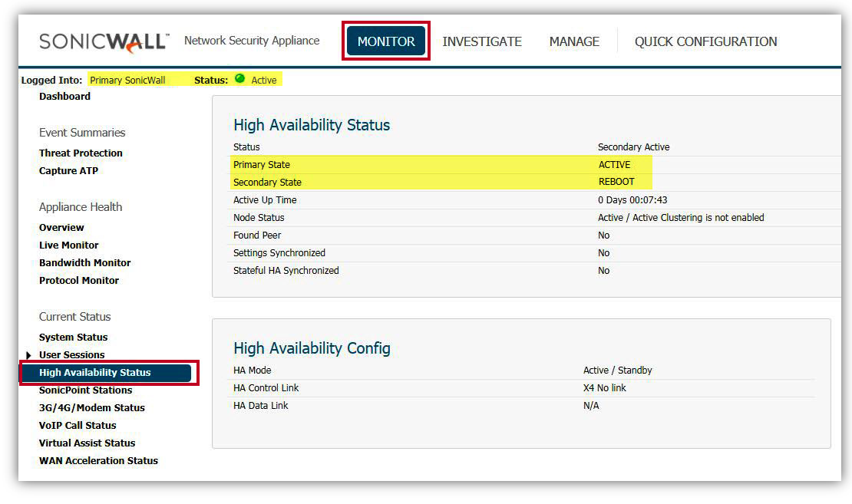This screenshot has width=852, height=504.
Task: Open the Live Monitor page
Action: point(69,245)
